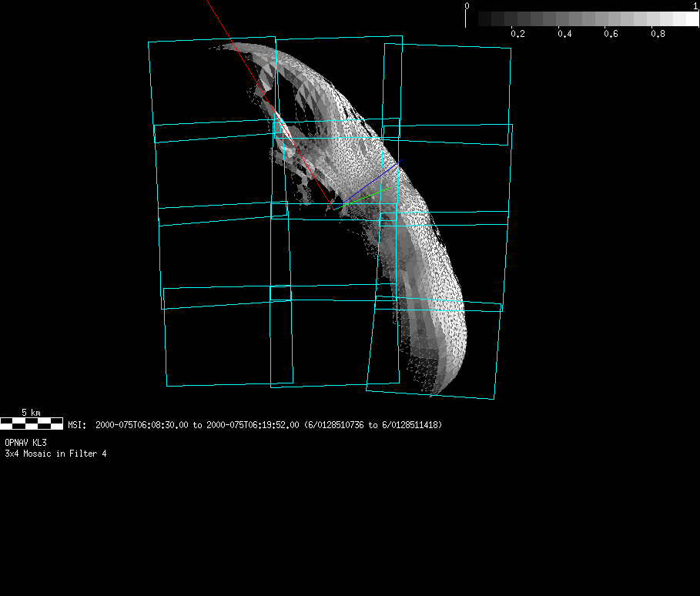Click the 5 km scale label
The image size is (700, 596).
click(x=31, y=413)
